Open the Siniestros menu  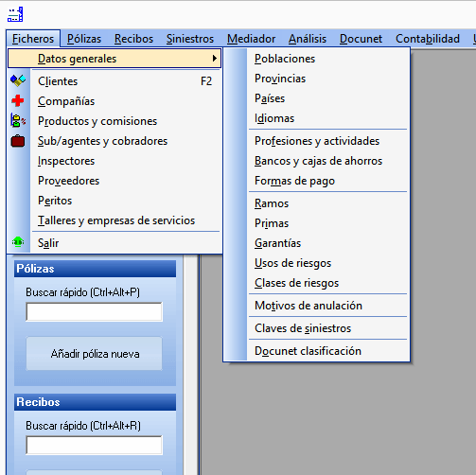pyautogui.click(x=190, y=39)
